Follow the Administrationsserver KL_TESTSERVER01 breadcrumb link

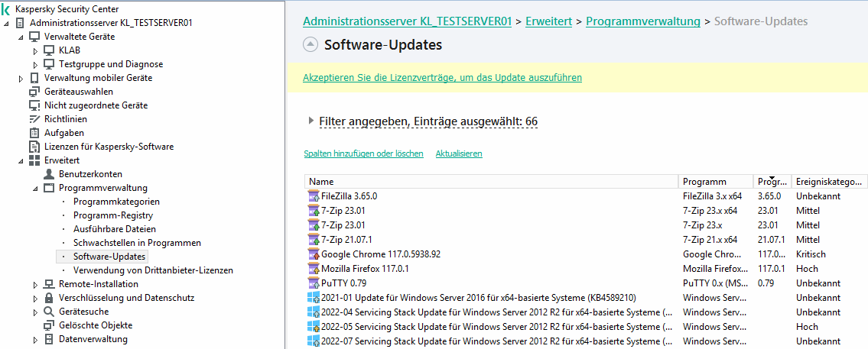point(407,21)
